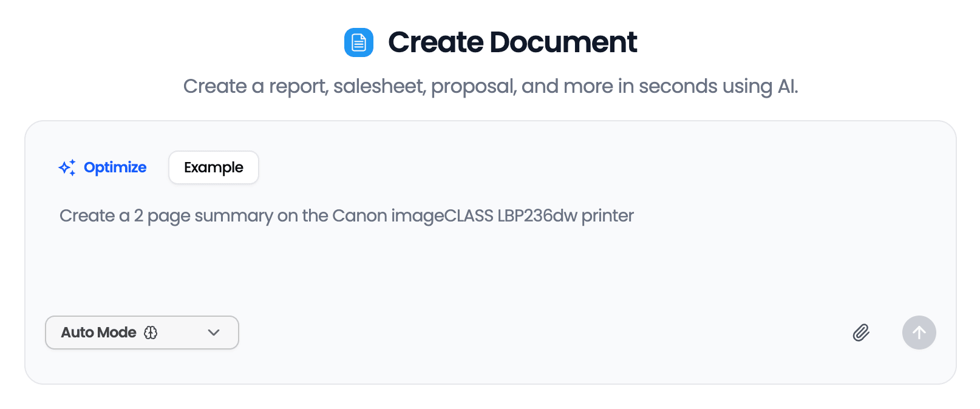
Task: Open the mode selector showing Auto Mode
Action: tap(142, 333)
